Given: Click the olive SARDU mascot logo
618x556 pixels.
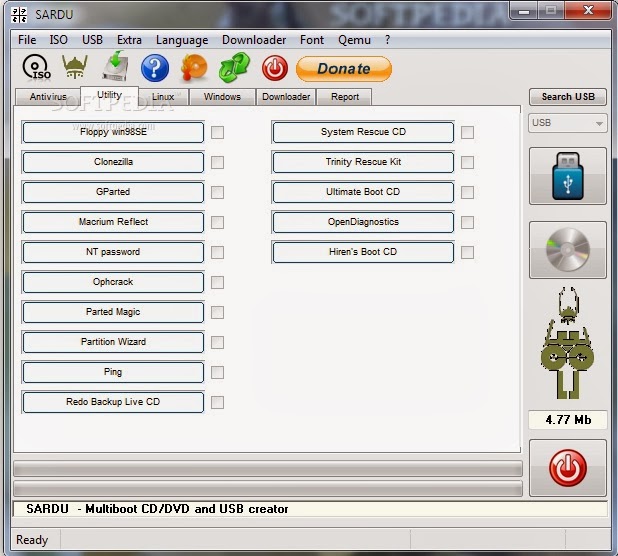Looking at the screenshot, I should point(568,343).
